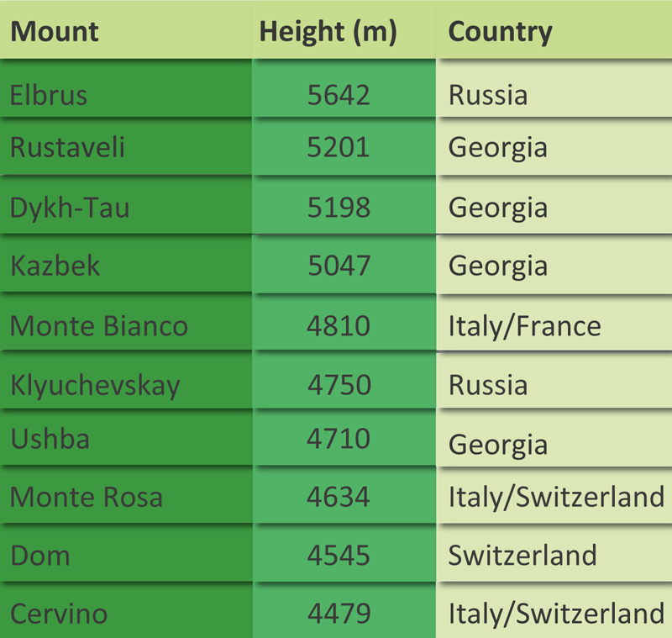Click the Height (m) column header
This screenshot has width=672, height=638.
[x=328, y=32]
